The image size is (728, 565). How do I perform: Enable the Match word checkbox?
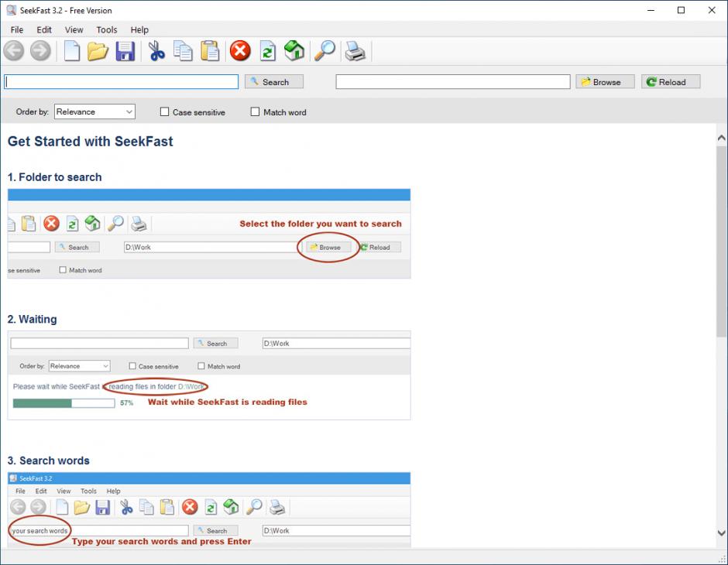255,112
